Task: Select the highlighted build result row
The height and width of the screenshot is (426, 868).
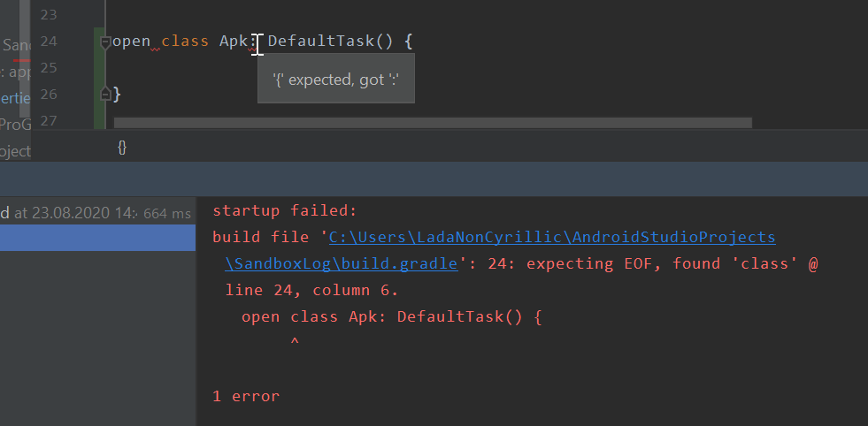Action: click(x=97, y=238)
